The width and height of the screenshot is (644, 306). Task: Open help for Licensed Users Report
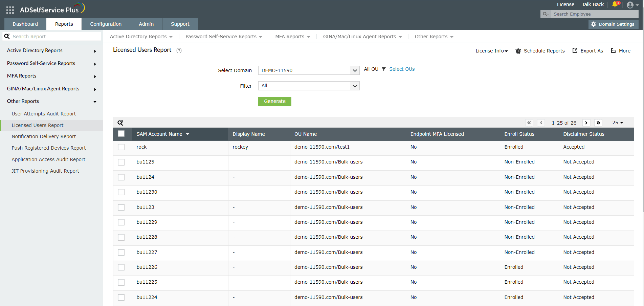point(179,50)
